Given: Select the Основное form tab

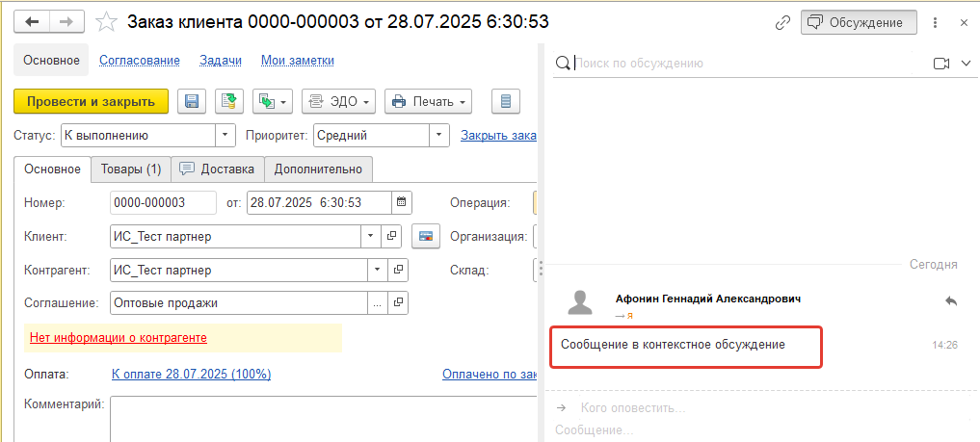Looking at the screenshot, I should click(x=52, y=169).
